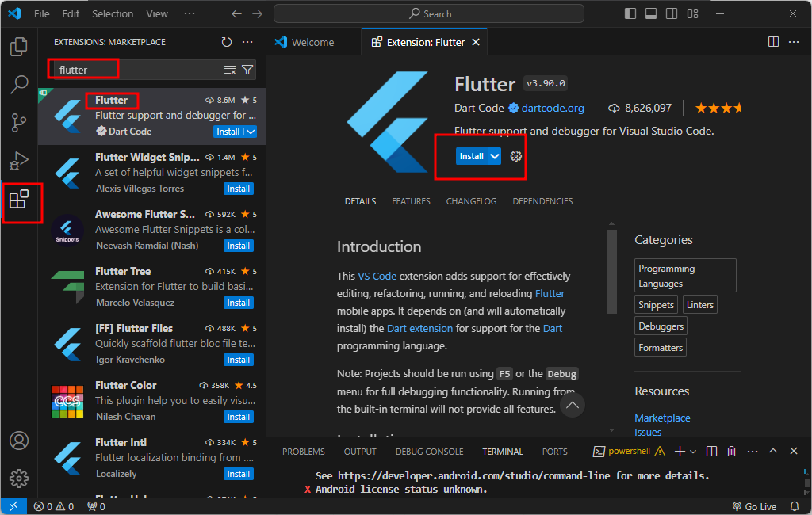This screenshot has height=515, width=812.
Task: Open forwarded ports status indicator
Action: pos(96,507)
